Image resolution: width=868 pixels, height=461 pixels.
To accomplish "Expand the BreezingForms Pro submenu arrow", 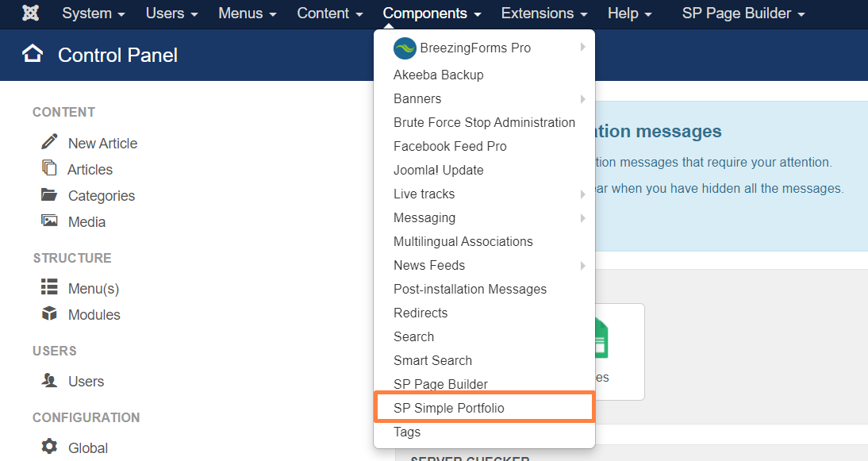I will pos(582,48).
